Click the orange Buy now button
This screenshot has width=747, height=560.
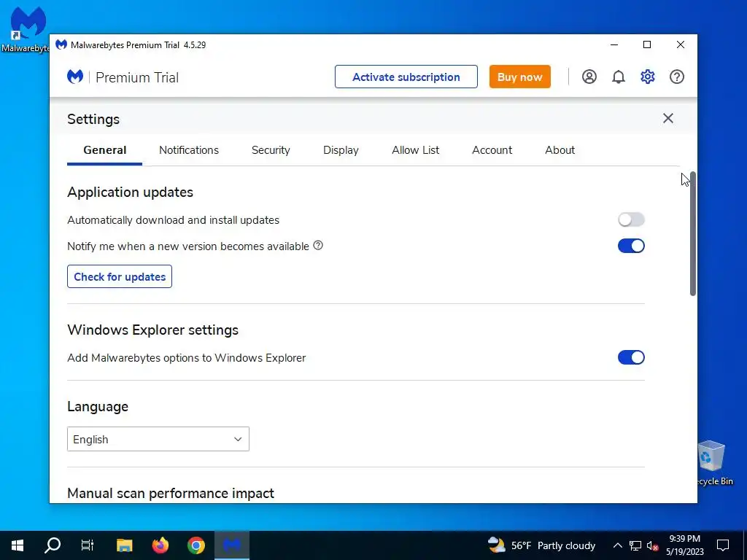[x=519, y=77]
